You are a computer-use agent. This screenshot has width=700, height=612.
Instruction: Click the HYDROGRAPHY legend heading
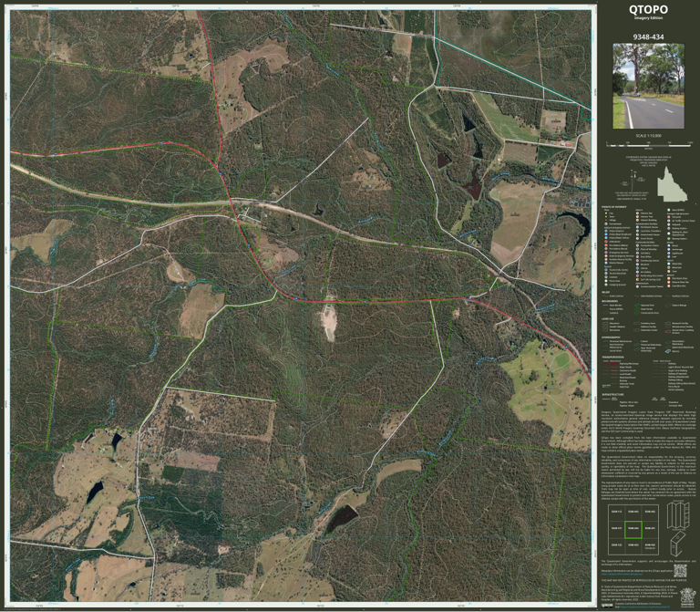611,337
